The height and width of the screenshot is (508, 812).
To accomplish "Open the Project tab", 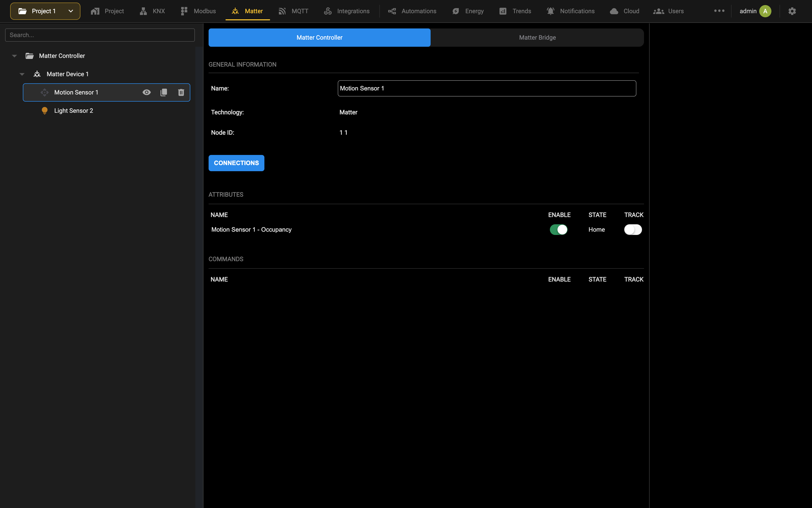I will [x=107, y=11].
